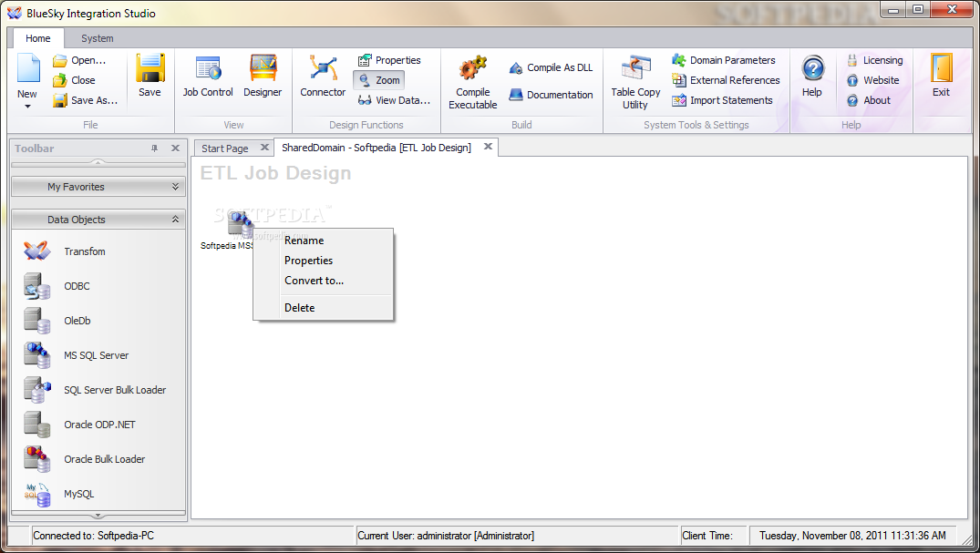Select the Connector tool
Viewport: 980px width, 553px height.
tap(323, 77)
